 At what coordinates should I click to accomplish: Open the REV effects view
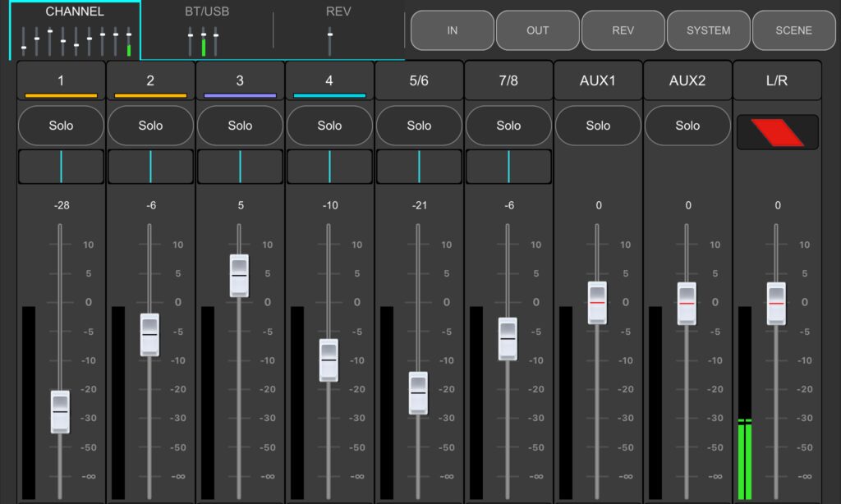tap(623, 30)
